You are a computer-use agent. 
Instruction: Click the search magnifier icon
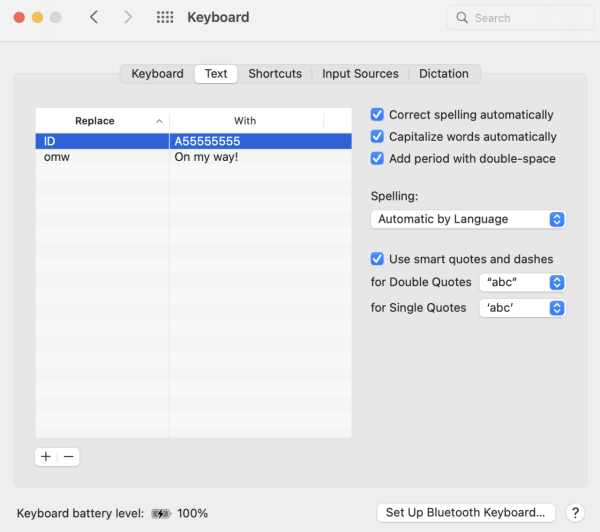(462, 18)
